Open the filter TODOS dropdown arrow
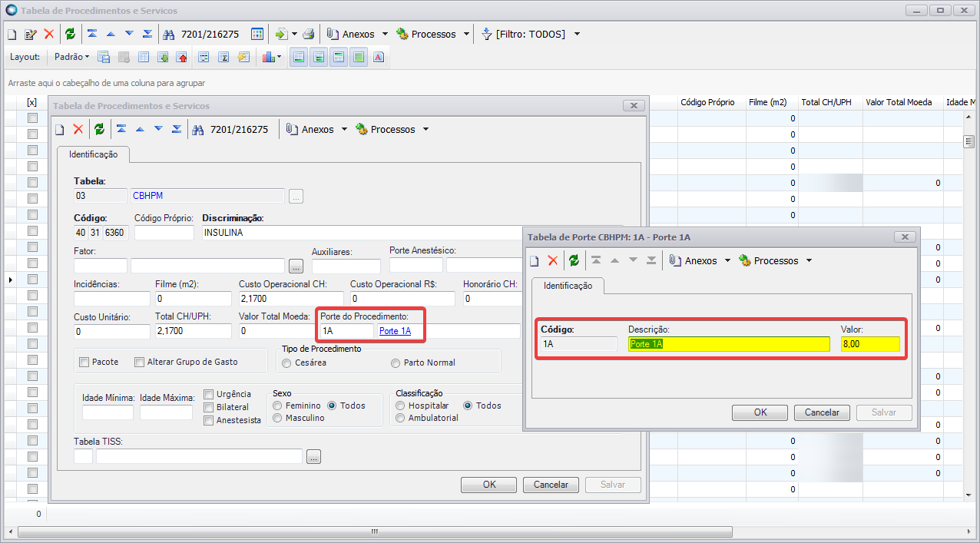 click(577, 35)
